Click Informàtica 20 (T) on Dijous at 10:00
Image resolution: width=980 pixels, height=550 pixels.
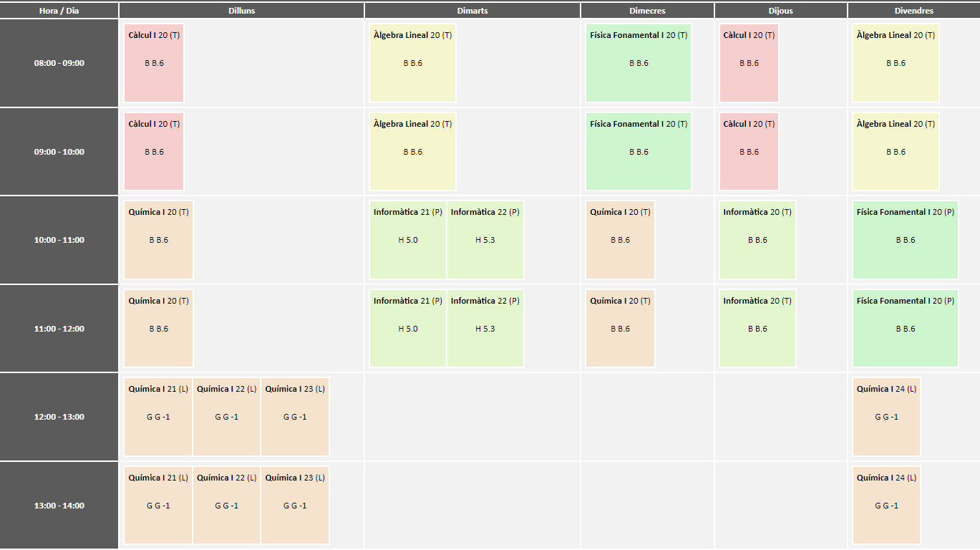(757, 240)
